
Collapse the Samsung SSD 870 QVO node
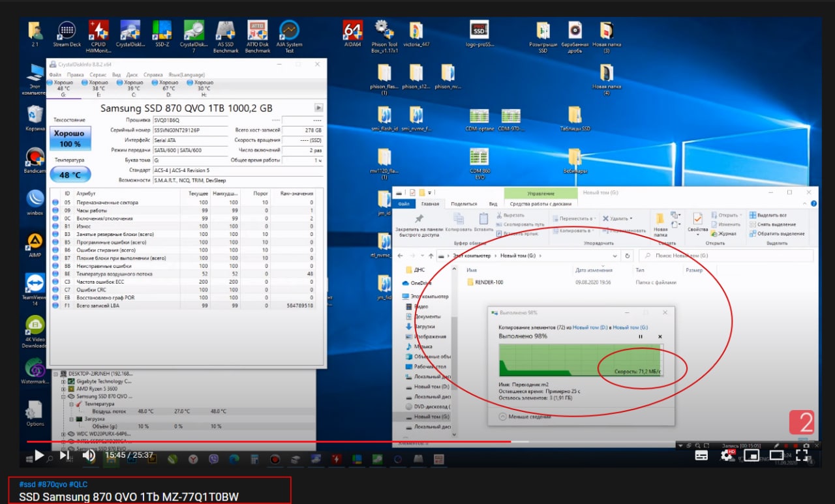[x=63, y=396]
